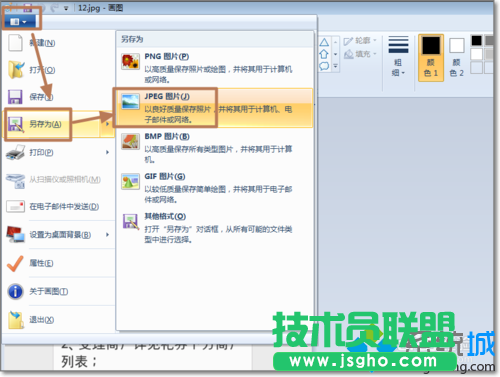Choose Other formats (其他格式) option text

click(x=165, y=216)
